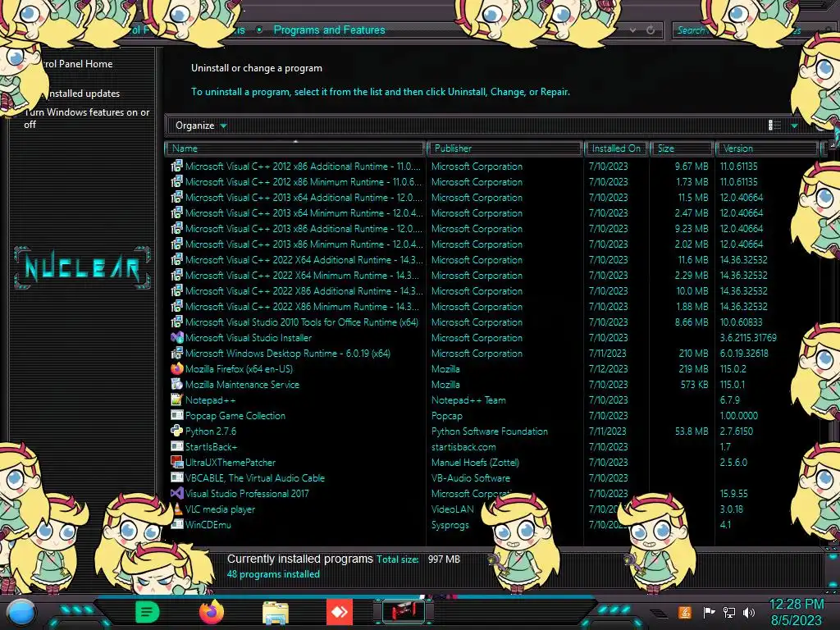Viewport: 840px width, 630px height.
Task: Click the VBCABLE Virtual Audio Cable icon
Action: tap(177, 478)
